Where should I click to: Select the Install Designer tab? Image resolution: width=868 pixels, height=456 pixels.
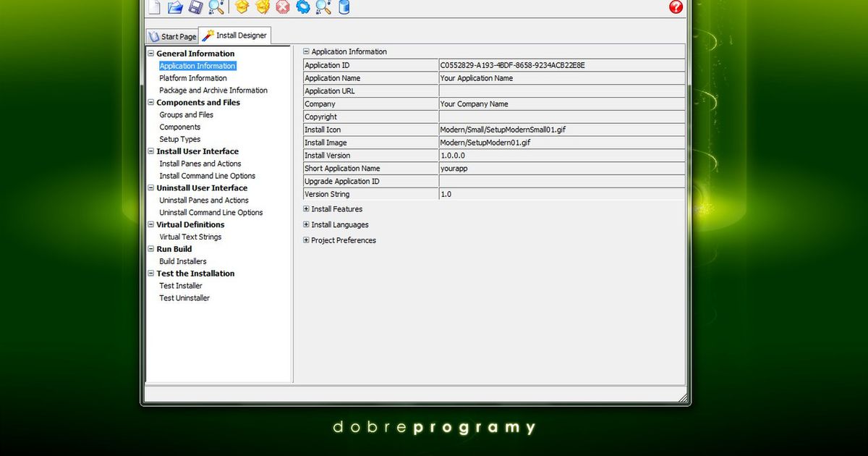tap(234, 35)
